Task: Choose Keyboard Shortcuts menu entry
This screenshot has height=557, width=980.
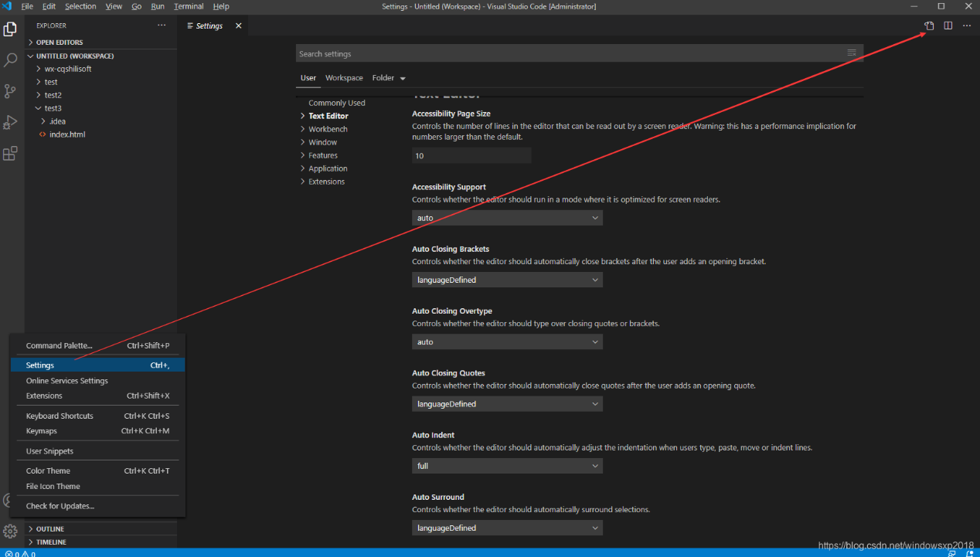Action: point(97,416)
